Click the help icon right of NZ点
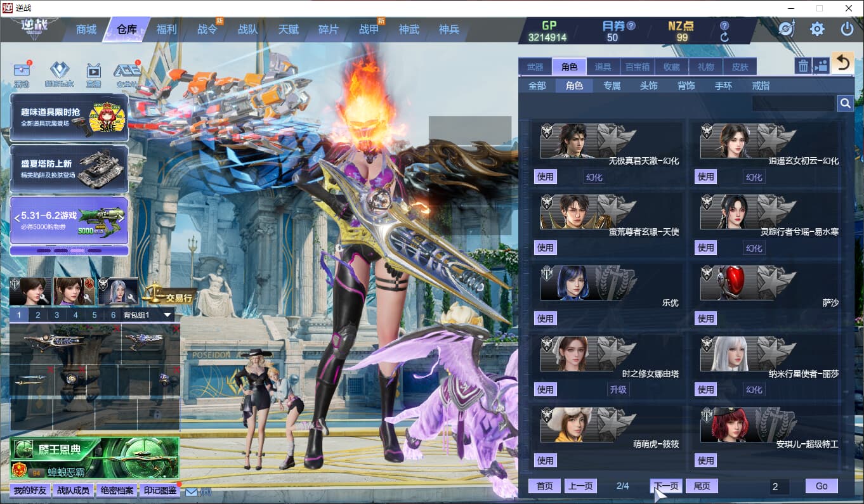 pos(724,26)
